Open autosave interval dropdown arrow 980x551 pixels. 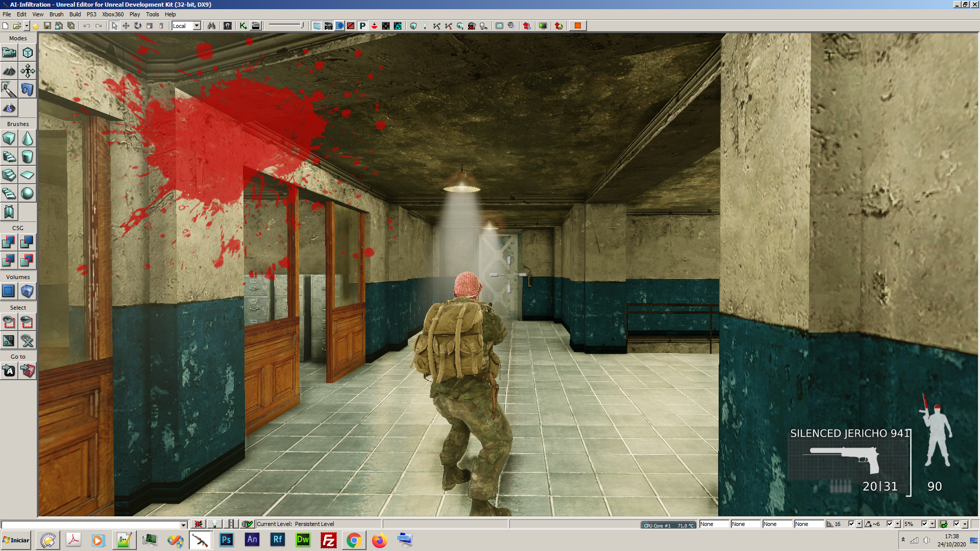tap(965, 524)
